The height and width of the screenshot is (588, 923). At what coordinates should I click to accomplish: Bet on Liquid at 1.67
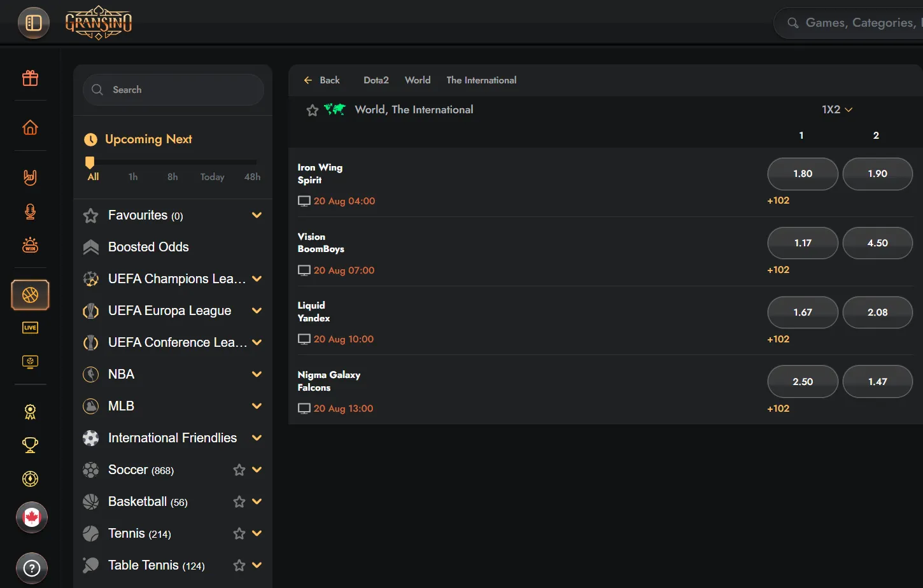point(803,312)
